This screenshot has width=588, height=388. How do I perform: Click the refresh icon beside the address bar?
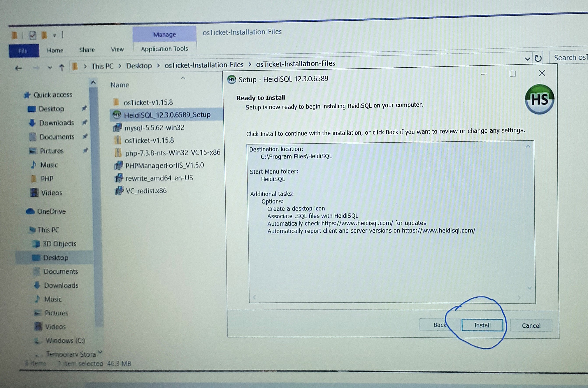point(538,58)
